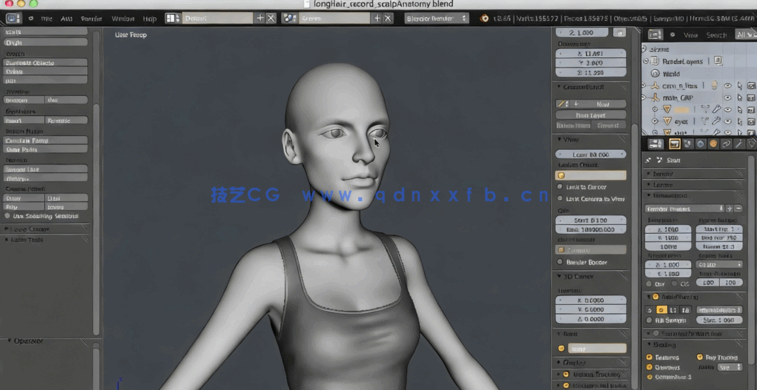This screenshot has width=757, height=390.
Task: Select anti-aliasing sample count 8
Action: 661,310
